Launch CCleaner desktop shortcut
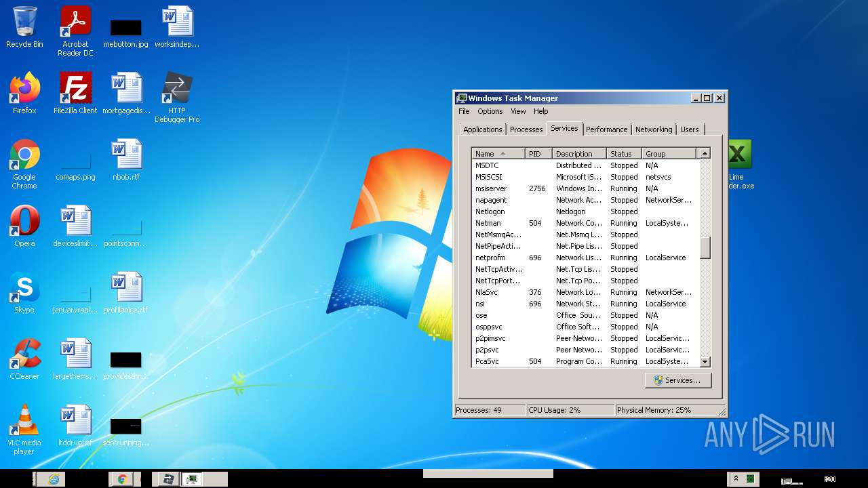 click(24, 359)
